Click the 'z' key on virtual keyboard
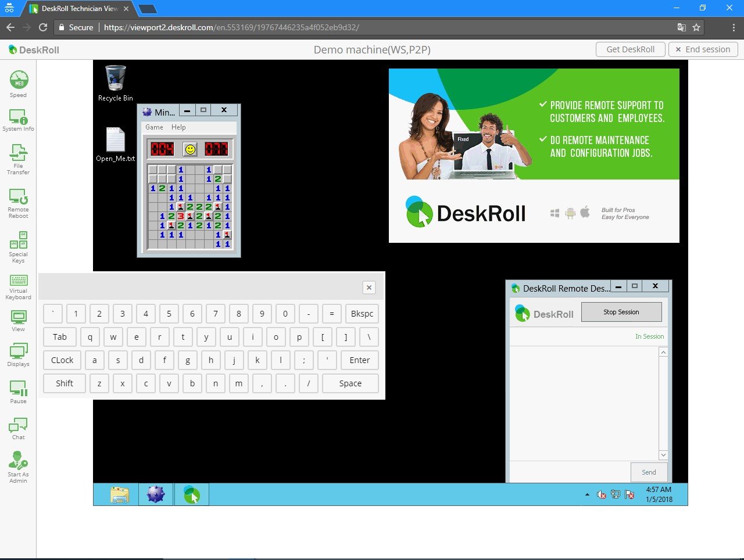The width and height of the screenshot is (744, 560). point(99,383)
